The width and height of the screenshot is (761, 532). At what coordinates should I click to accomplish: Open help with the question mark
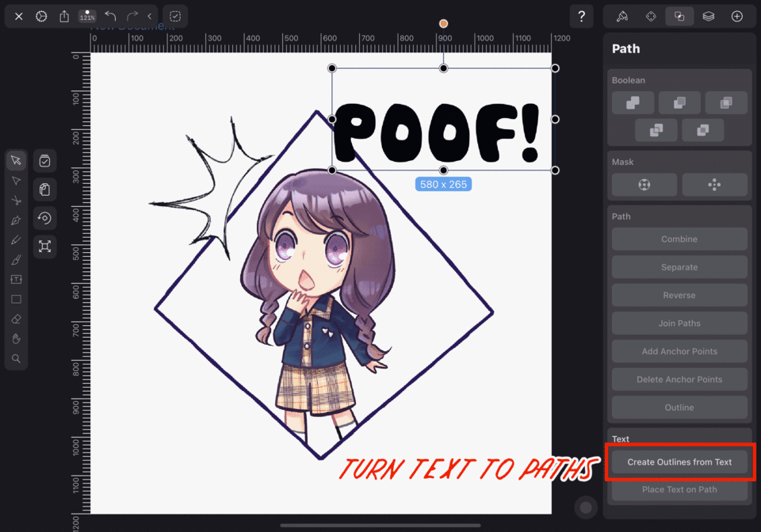pyautogui.click(x=581, y=17)
